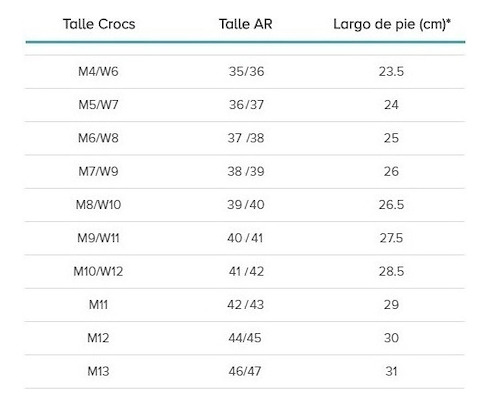The image size is (489, 407).
Task: Select the M7/W9 size cell
Action: pyautogui.click(x=98, y=171)
